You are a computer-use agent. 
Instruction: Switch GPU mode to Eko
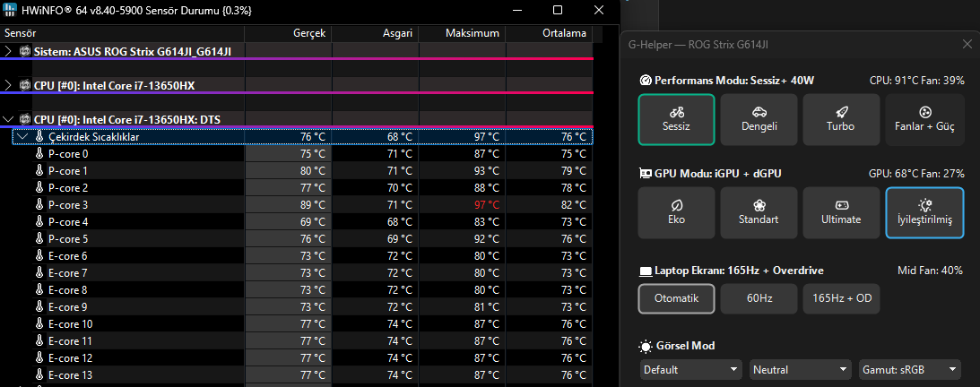pos(676,212)
